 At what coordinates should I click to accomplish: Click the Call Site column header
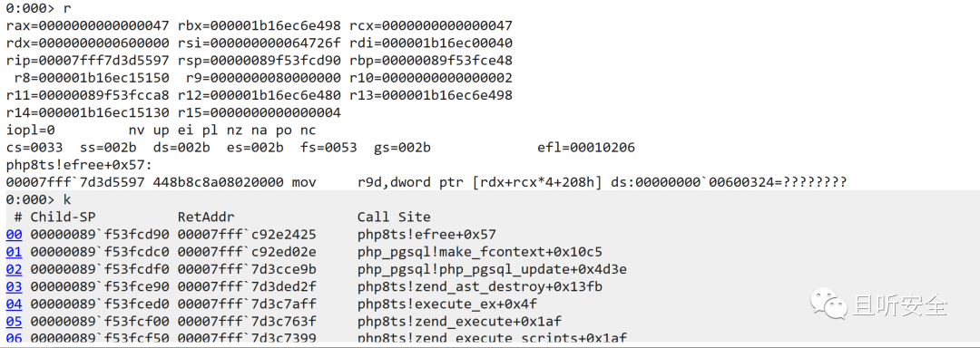(x=394, y=217)
